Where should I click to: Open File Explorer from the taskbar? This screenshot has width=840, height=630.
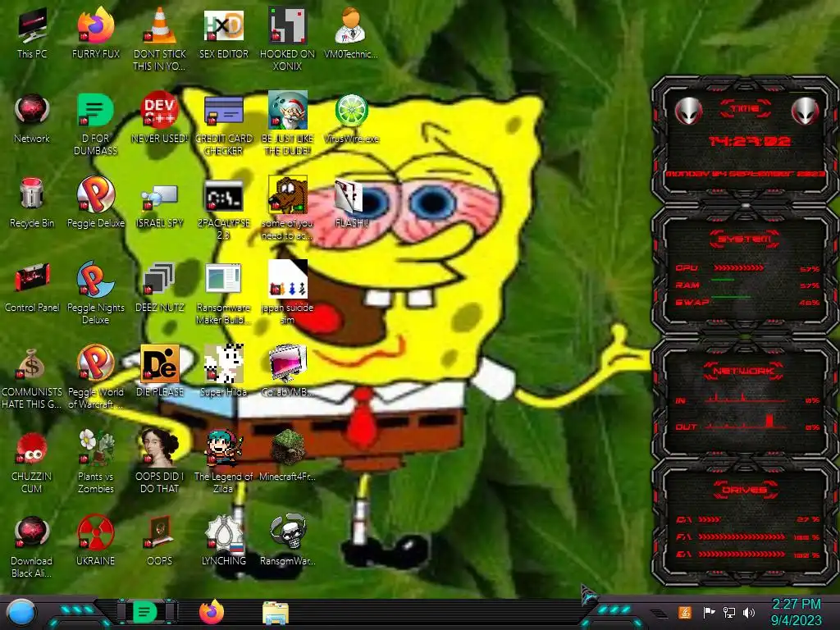click(x=276, y=613)
